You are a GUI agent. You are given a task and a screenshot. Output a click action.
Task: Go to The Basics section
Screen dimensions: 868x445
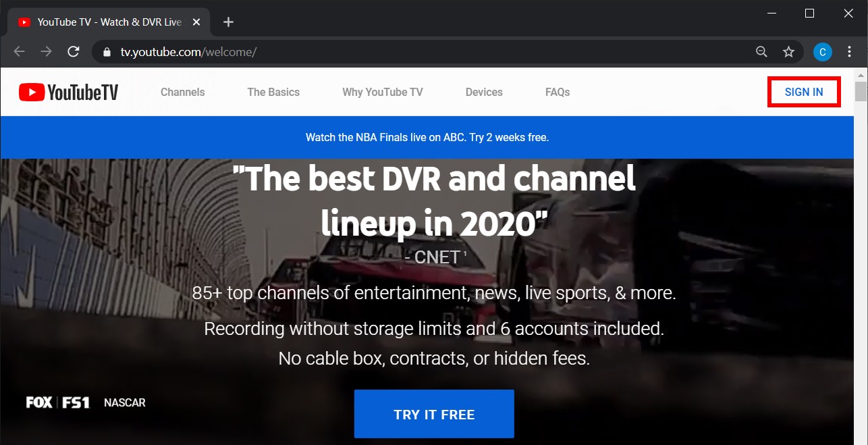(273, 93)
